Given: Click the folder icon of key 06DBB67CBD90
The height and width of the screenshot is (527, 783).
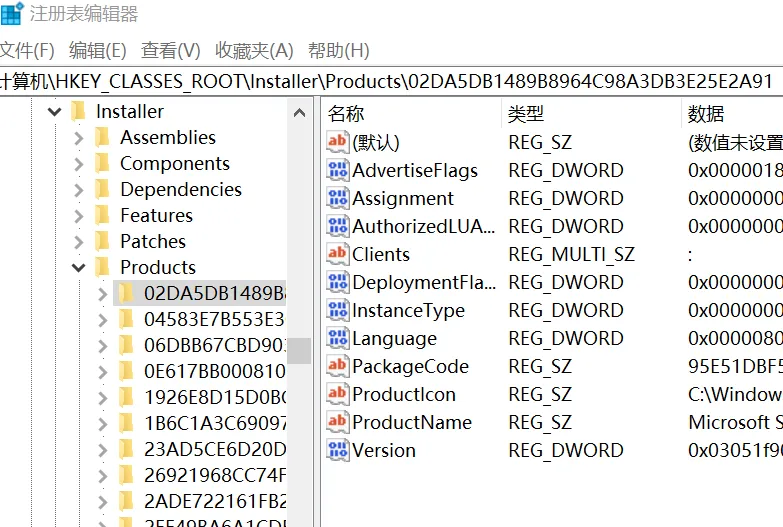Looking at the screenshot, I should point(126,345).
